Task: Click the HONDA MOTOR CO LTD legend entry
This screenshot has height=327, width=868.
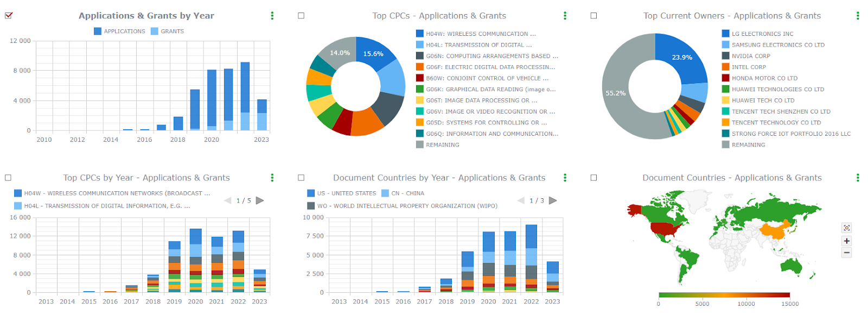Action: tap(760, 78)
